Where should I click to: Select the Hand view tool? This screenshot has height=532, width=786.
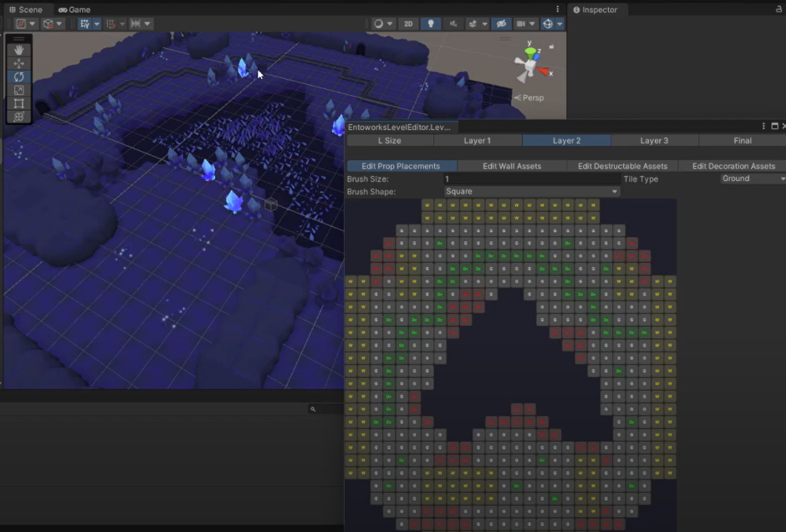tap(19, 50)
